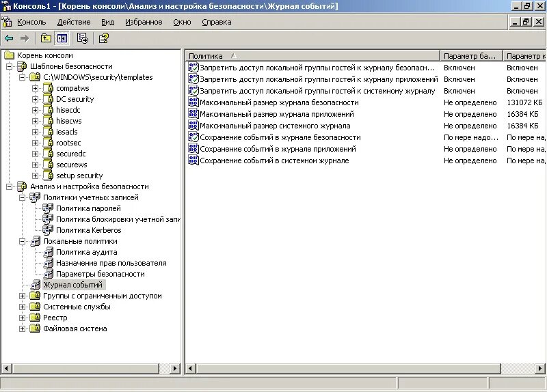Click icon of Максимальный размер журнала безопасности policy
Screen dimensions: 547x392
pos(194,102)
